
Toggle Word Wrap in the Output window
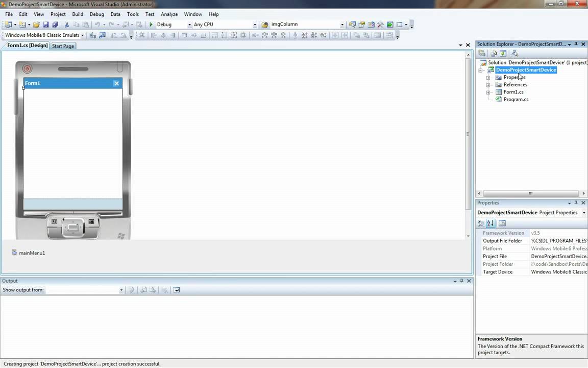tap(176, 290)
